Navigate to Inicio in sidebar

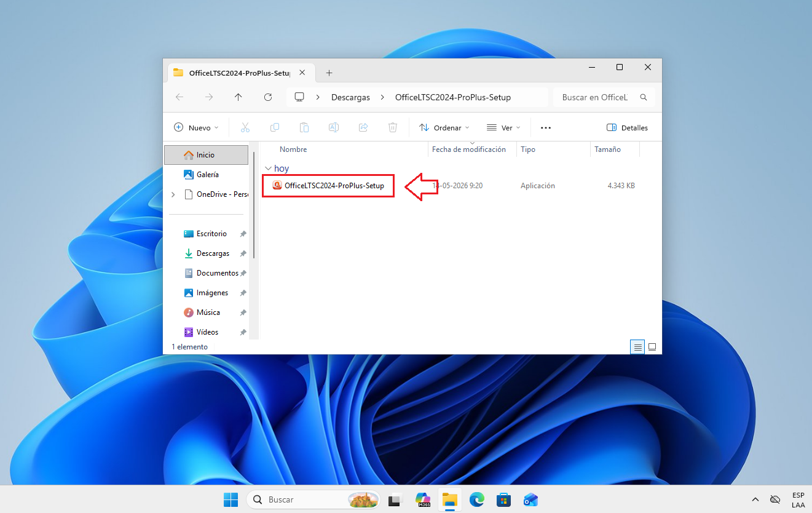(x=207, y=155)
